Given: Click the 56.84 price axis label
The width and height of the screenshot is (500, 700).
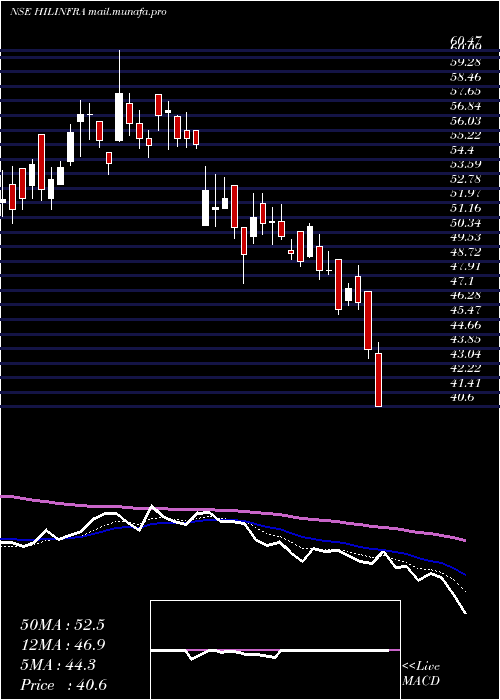Looking at the screenshot, I should tap(466, 106).
